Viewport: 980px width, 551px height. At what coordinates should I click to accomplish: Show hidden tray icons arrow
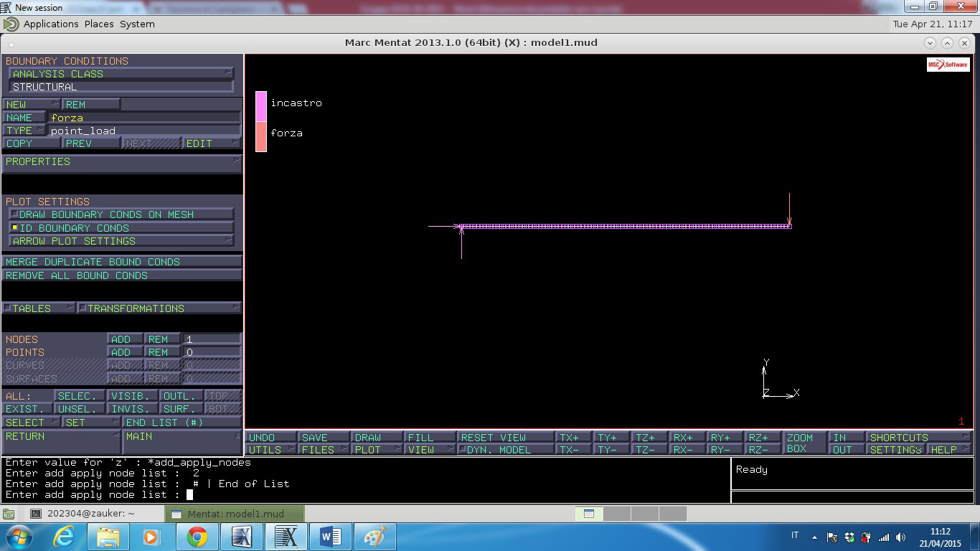(x=814, y=537)
